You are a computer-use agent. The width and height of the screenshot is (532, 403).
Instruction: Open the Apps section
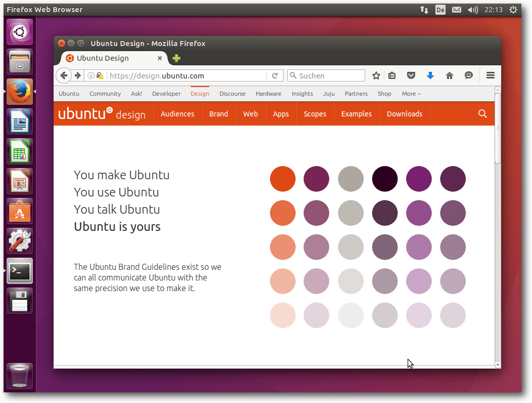click(281, 114)
